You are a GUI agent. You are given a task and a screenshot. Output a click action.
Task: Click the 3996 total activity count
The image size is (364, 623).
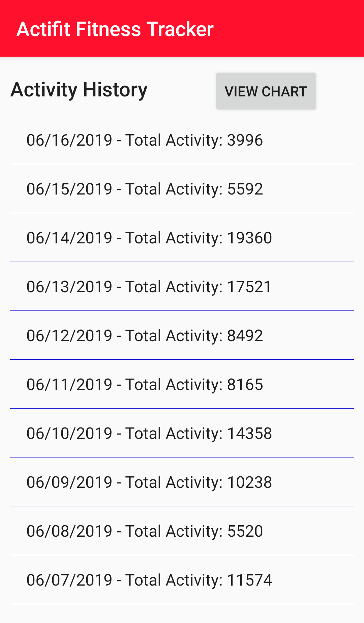pyautogui.click(x=245, y=140)
